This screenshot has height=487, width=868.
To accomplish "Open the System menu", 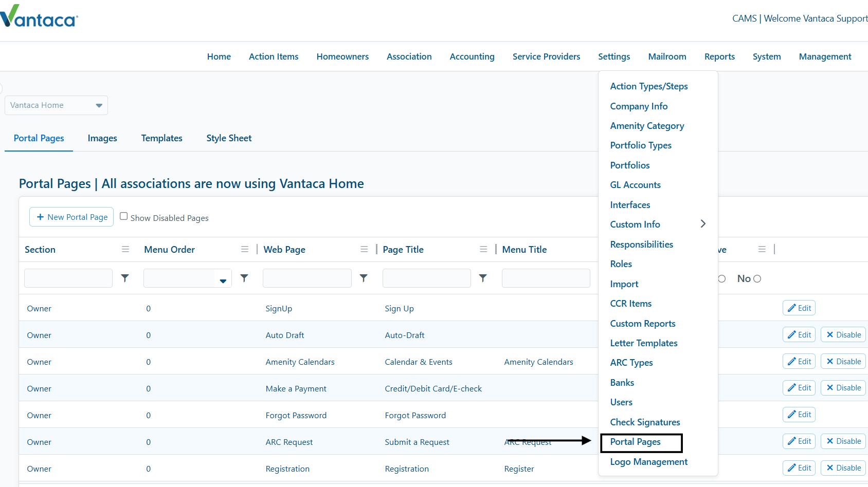I will pos(767,57).
